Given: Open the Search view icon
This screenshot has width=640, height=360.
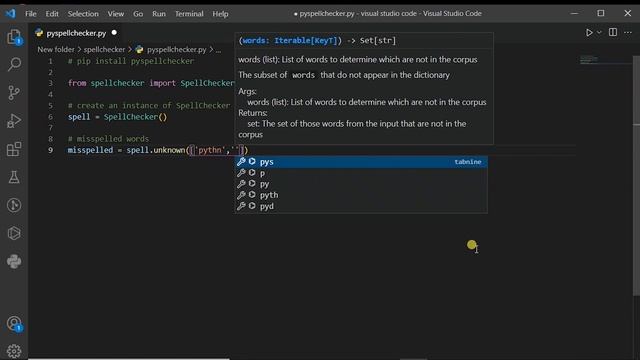Looking at the screenshot, I should (x=14, y=64).
